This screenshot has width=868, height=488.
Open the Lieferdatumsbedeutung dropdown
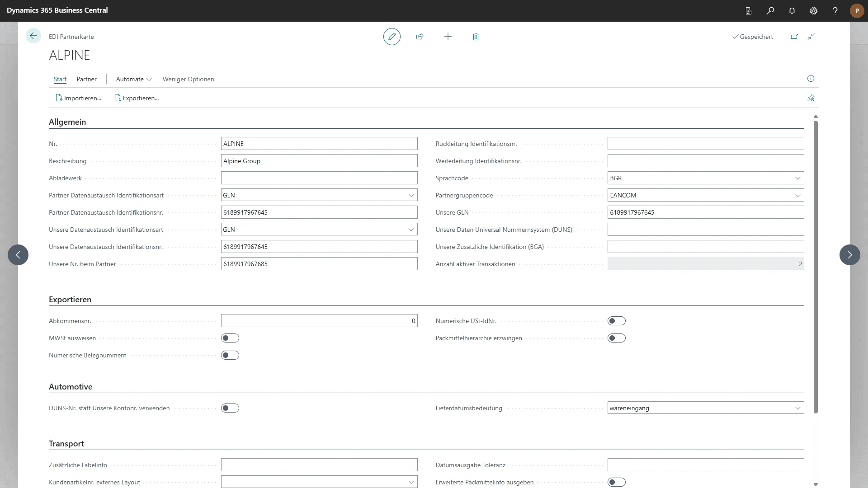click(x=797, y=408)
